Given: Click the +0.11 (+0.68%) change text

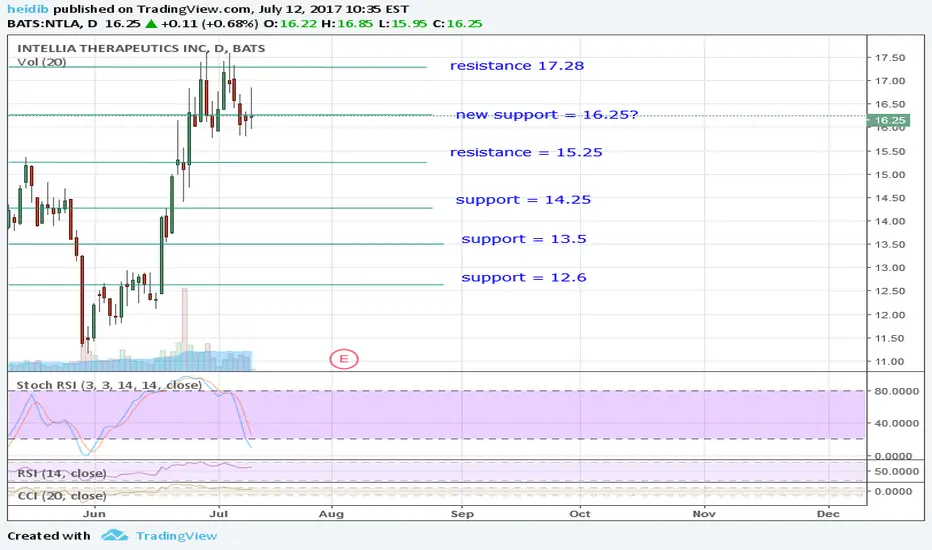Looking at the screenshot, I should coord(209,24).
